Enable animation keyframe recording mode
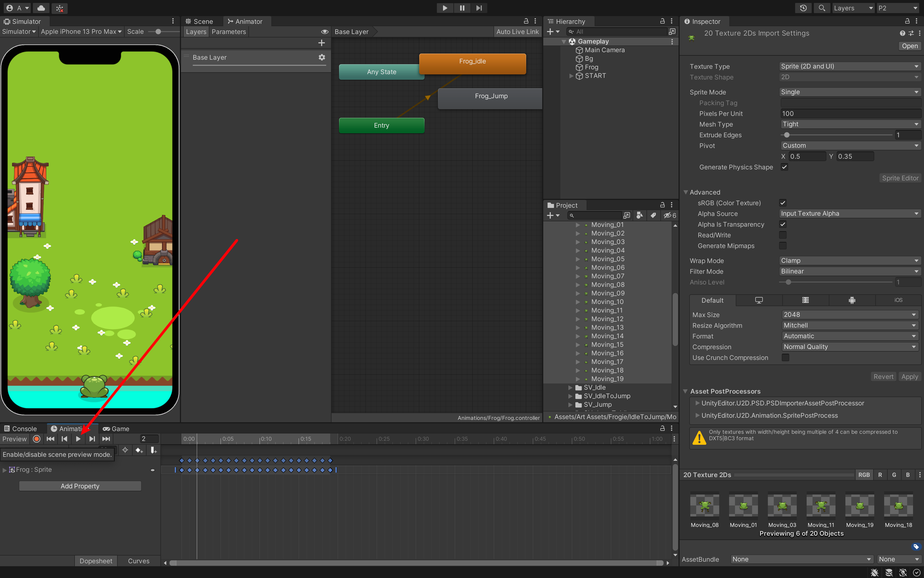The width and height of the screenshot is (924, 578). [37, 439]
